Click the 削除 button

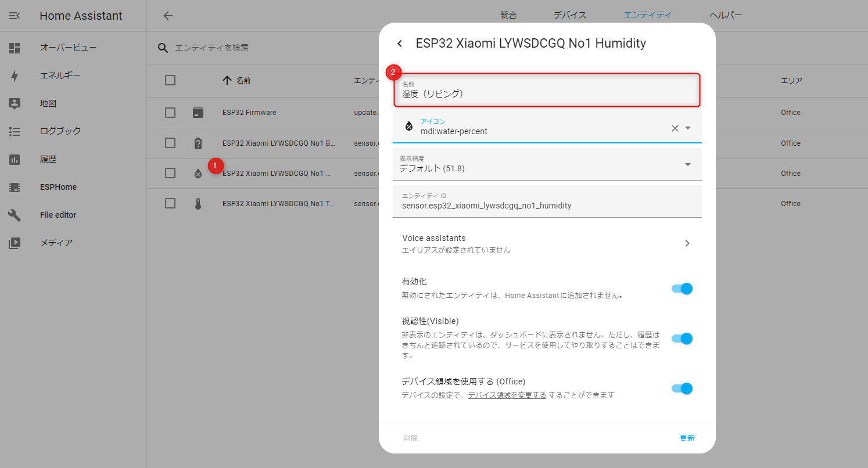click(411, 438)
